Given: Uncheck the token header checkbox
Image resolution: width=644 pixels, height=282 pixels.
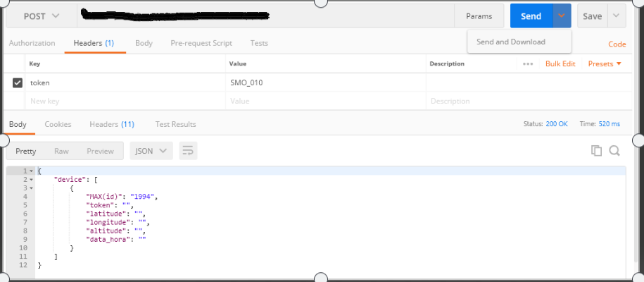Looking at the screenshot, I should click(x=18, y=83).
